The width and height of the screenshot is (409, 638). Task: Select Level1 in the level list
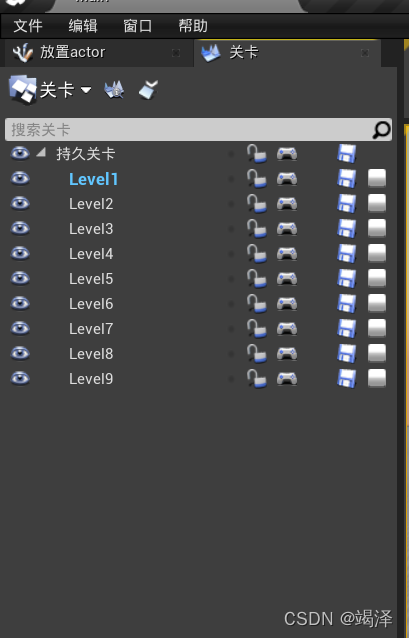click(94, 179)
